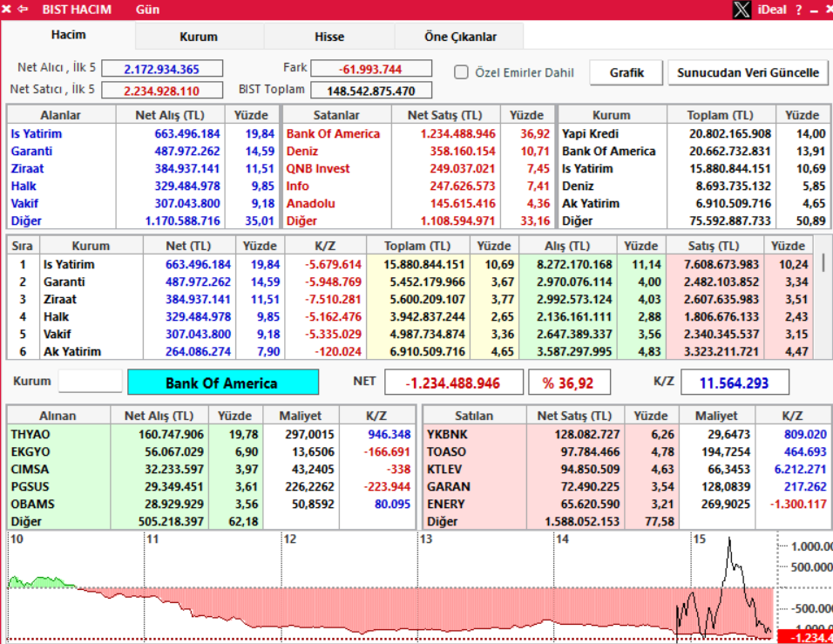This screenshot has height=644, width=833.
Task: Select YKBNK in the Satılan list
Action: point(447,435)
